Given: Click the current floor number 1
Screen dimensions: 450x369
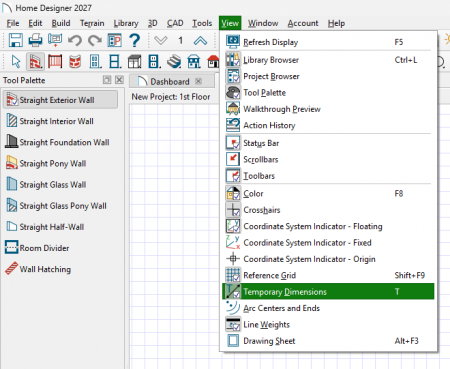Looking at the screenshot, I should click(180, 40).
